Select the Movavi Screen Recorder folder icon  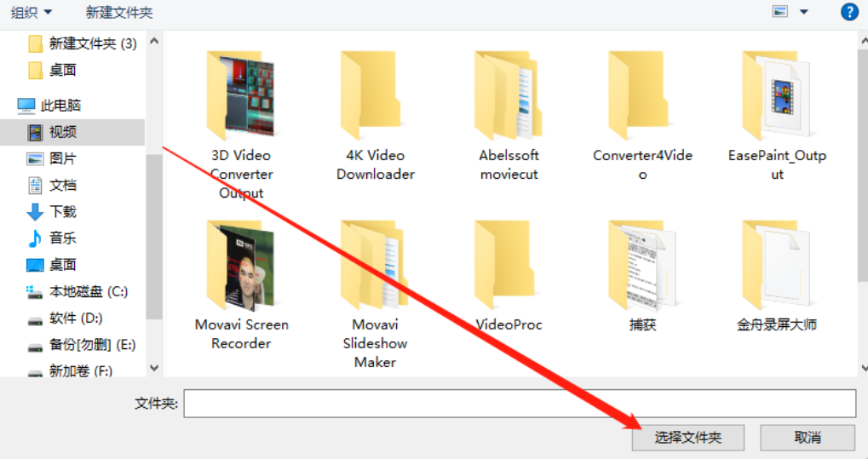pyautogui.click(x=241, y=265)
